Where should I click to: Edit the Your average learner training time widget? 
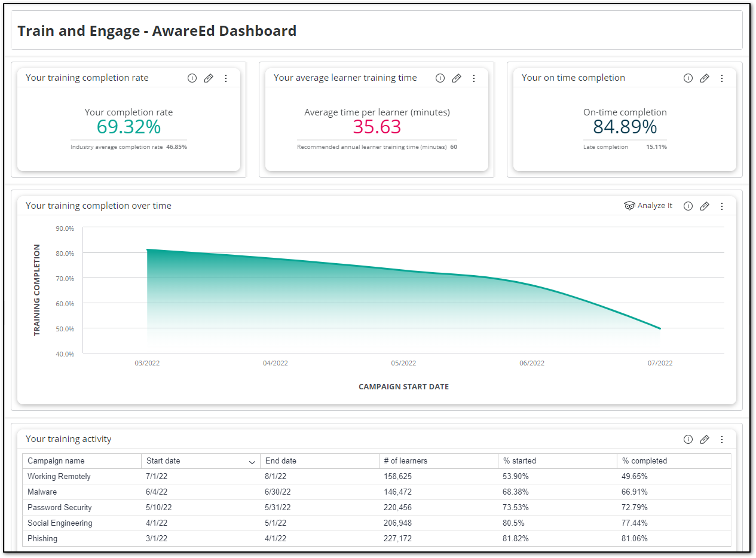click(x=457, y=78)
